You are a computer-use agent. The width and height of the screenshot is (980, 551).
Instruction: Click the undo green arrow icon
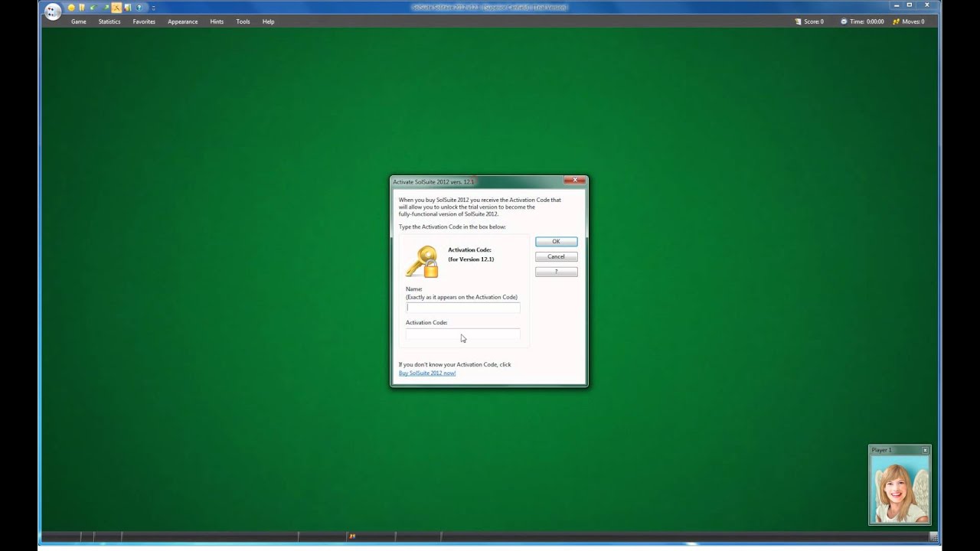click(93, 8)
